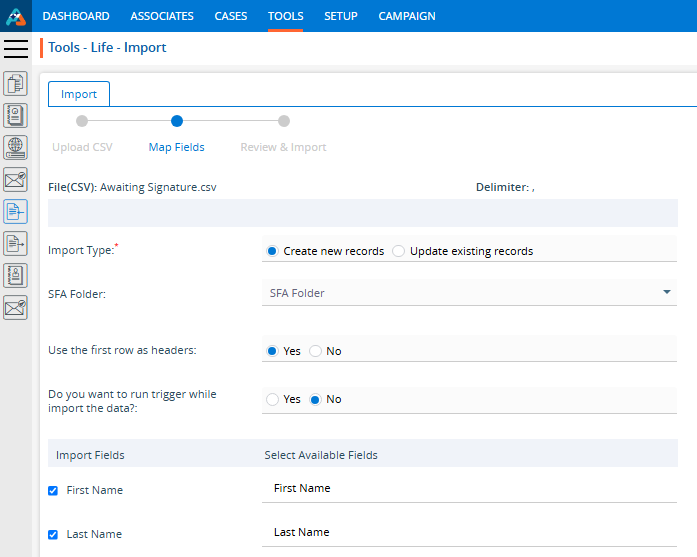697x557 pixels.
Task: Click the bottom envelope sidebar icon
Action: pos(15,307)
